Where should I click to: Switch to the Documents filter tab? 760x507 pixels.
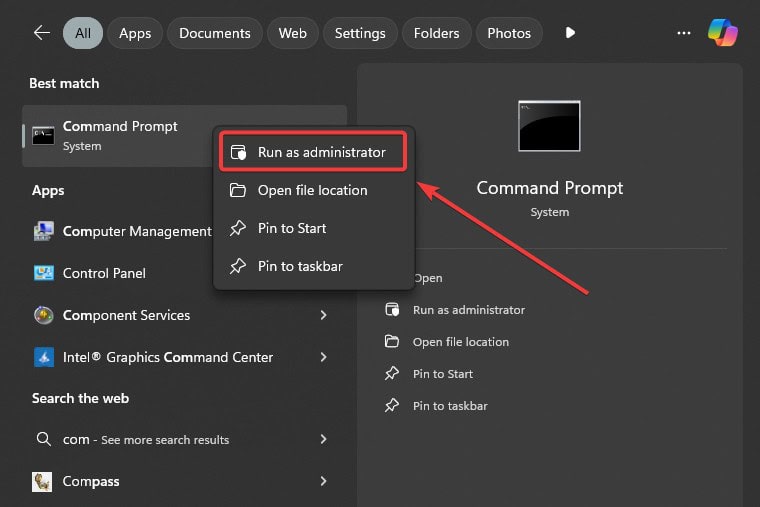pos(215,33)
